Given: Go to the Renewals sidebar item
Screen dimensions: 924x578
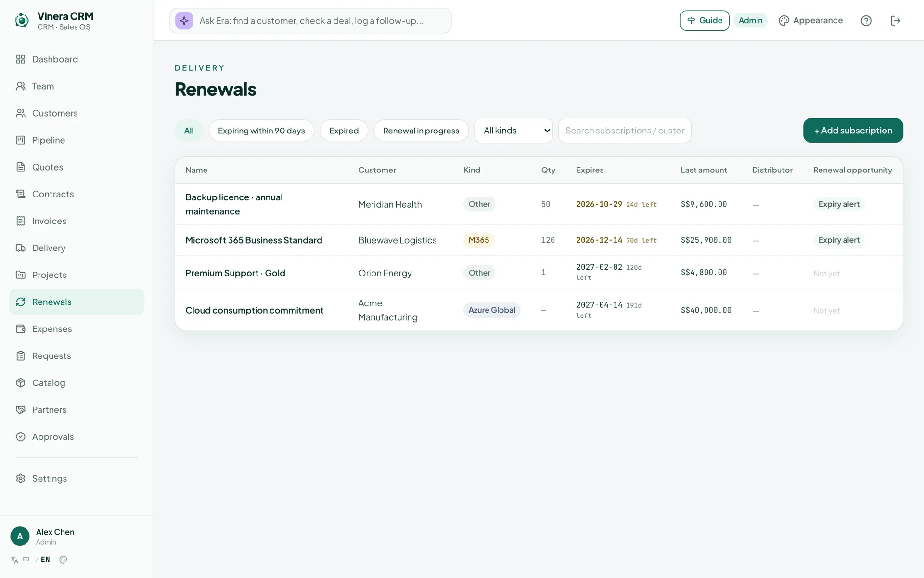Looking at the screenshot, I should click(77, 302).
